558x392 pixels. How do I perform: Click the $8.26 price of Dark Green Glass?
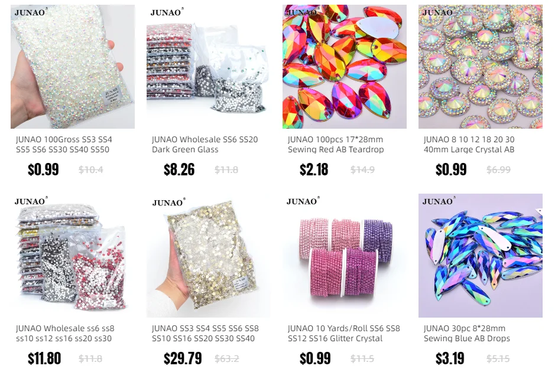coord(179,169)
